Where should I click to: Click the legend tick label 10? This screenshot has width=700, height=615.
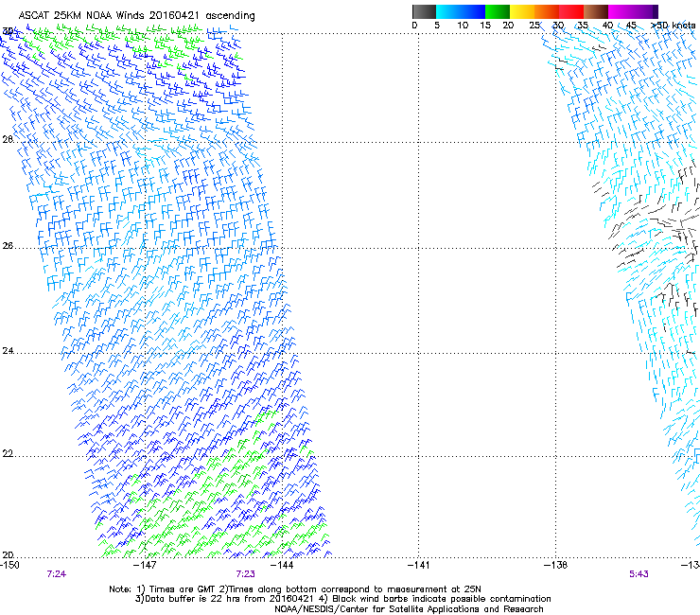[463, 26]
